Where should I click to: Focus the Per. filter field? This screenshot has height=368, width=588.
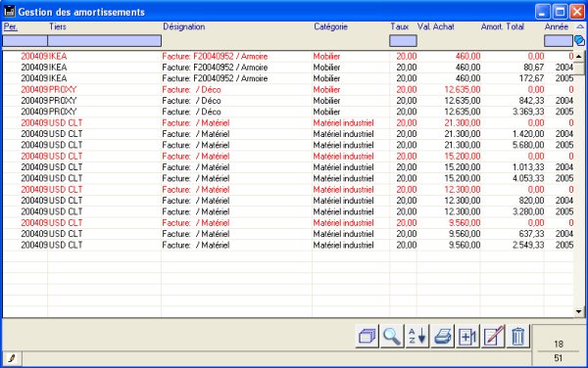click(x=25, y=41)
